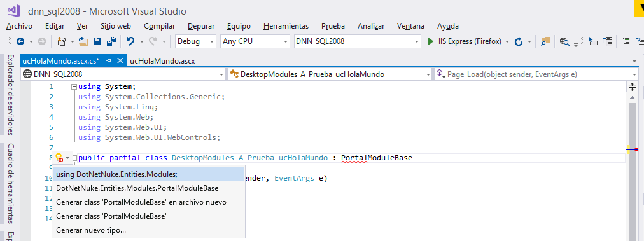
Task: Open the Explorador de servidores side tab
Action: 11,95
